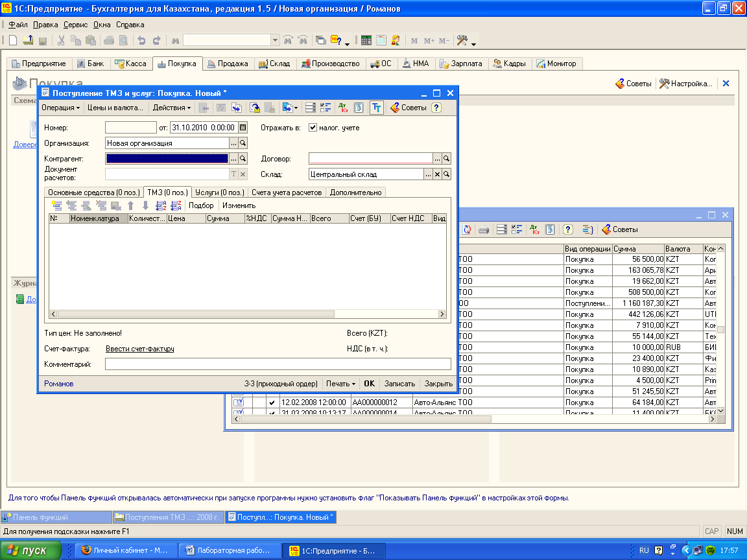Click the add row icon in ТМЗ table toolbar

(x=56, y=205)
